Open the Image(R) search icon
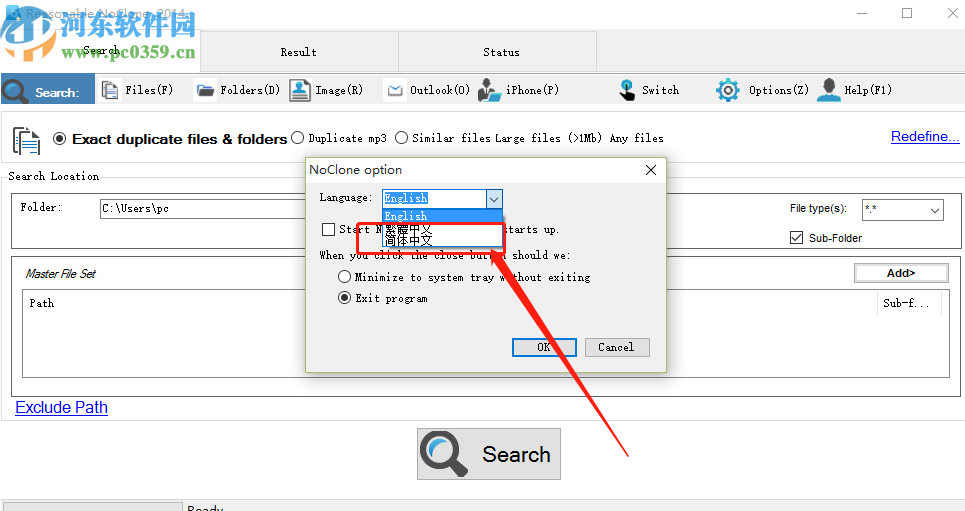This screenshot has height=511, width=965. pos(300,90)
